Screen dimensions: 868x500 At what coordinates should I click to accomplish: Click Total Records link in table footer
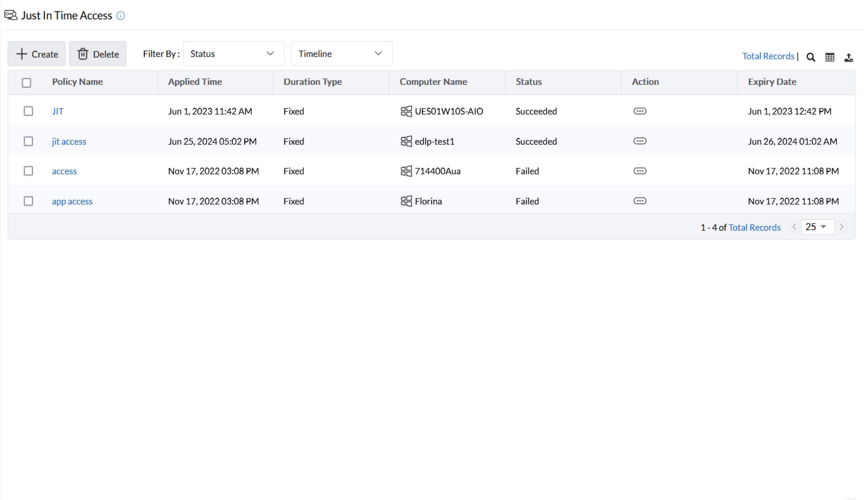point(754,227)
